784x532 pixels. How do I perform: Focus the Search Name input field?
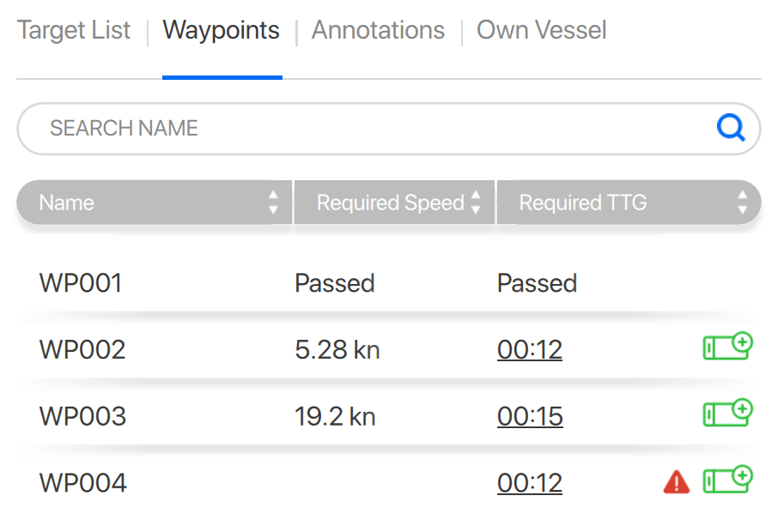[361, 129]
